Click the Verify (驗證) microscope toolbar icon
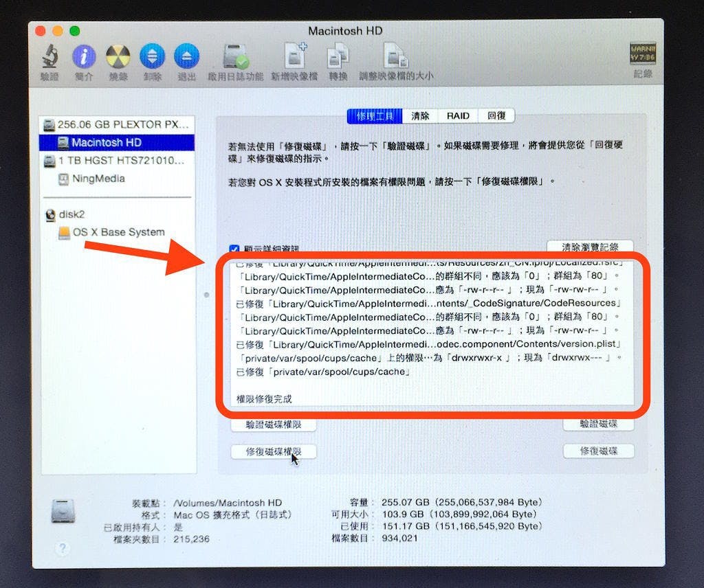The height and width of the screenshot is (588, 704). 49,56
